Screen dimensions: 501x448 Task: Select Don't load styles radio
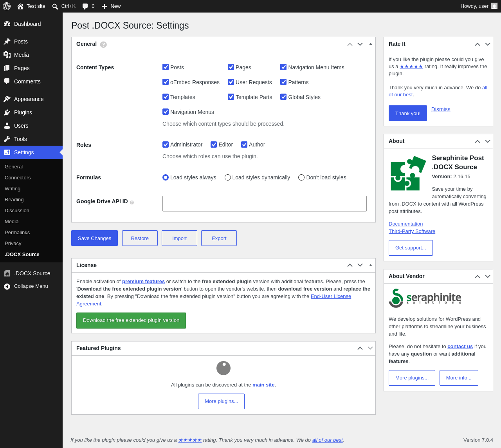(301, 177)
